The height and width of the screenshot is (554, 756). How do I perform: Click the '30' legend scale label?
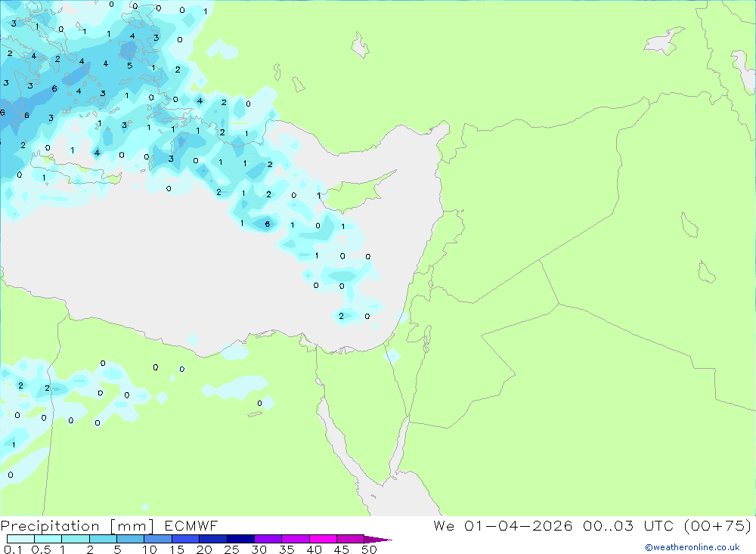coord(259,549)
